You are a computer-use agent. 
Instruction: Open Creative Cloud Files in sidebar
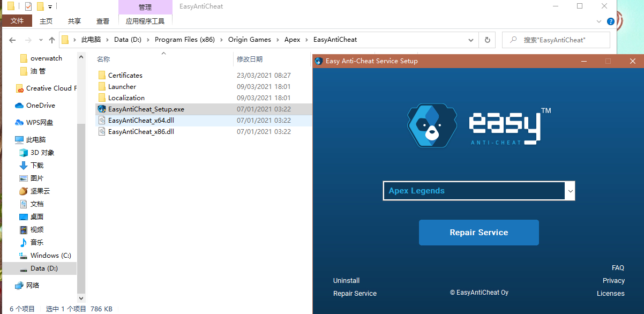(51, 88)
